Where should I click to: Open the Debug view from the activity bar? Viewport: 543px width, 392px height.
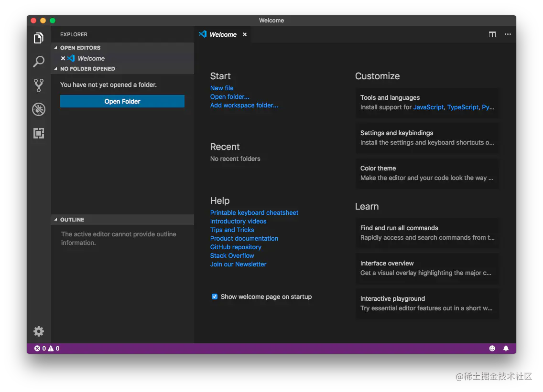tap(39, 109)
